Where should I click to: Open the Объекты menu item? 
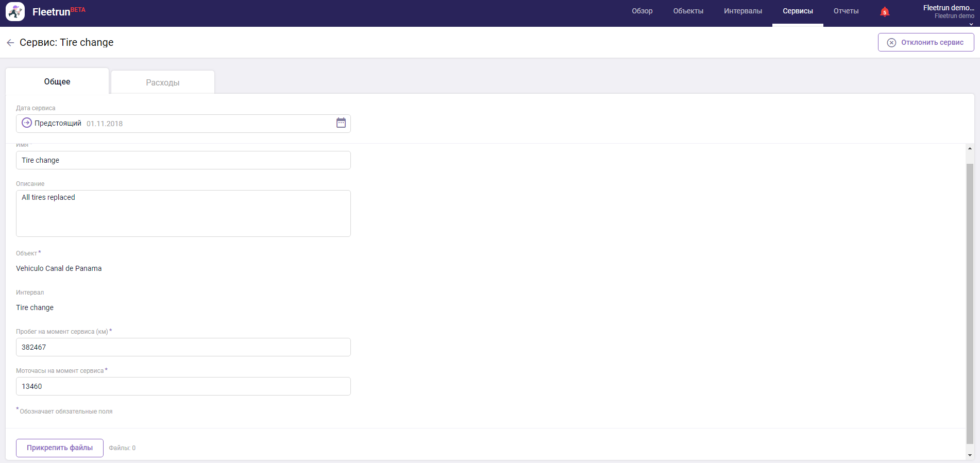688,11
